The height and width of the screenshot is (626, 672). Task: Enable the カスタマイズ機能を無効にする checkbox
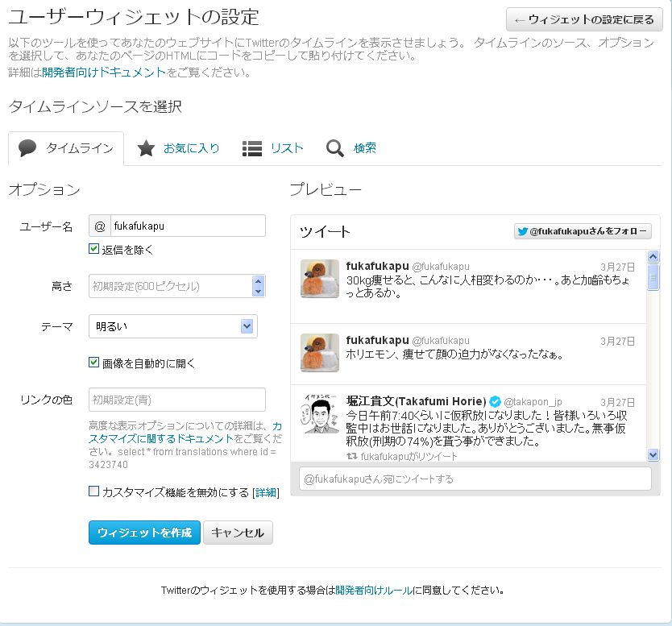[x=93, y=491]
